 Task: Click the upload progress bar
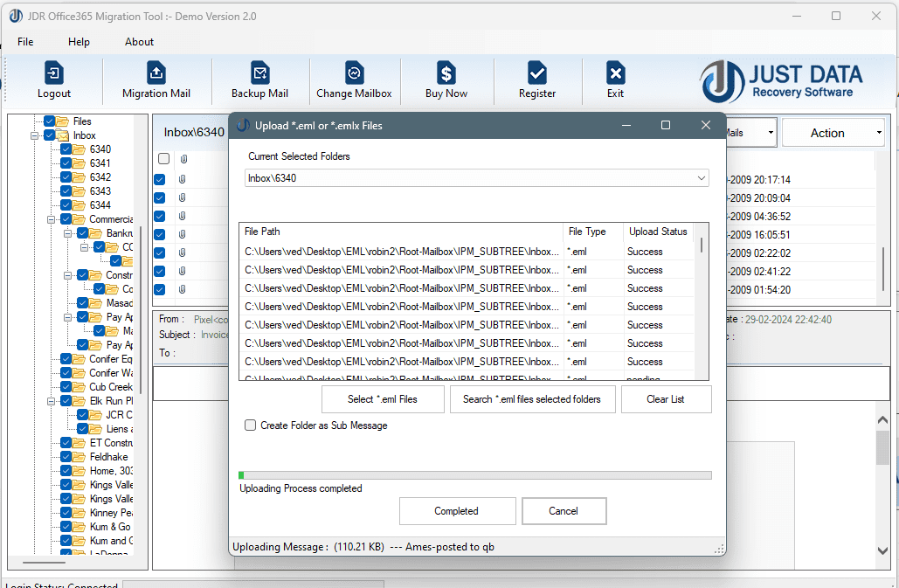476,474
